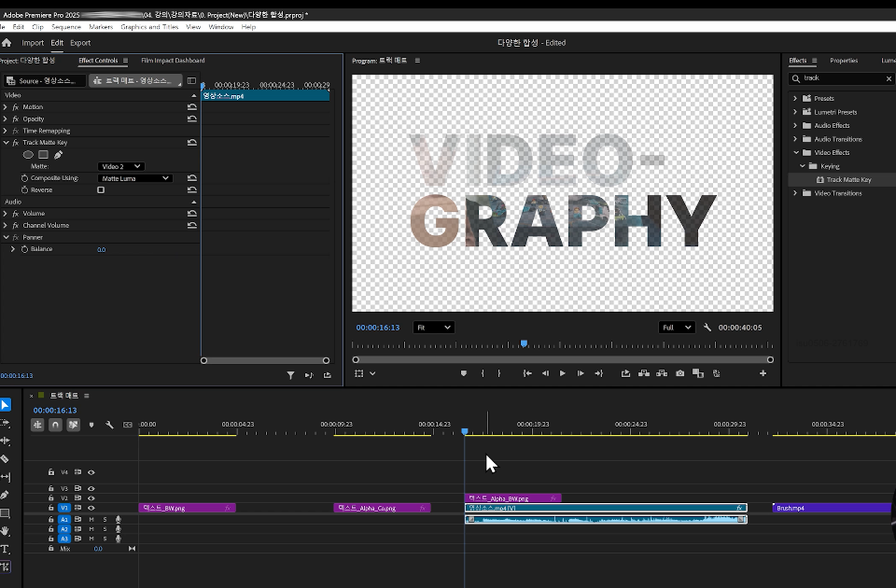
Task: Toggle lock on V4 track
Action: tap(50, 472)
